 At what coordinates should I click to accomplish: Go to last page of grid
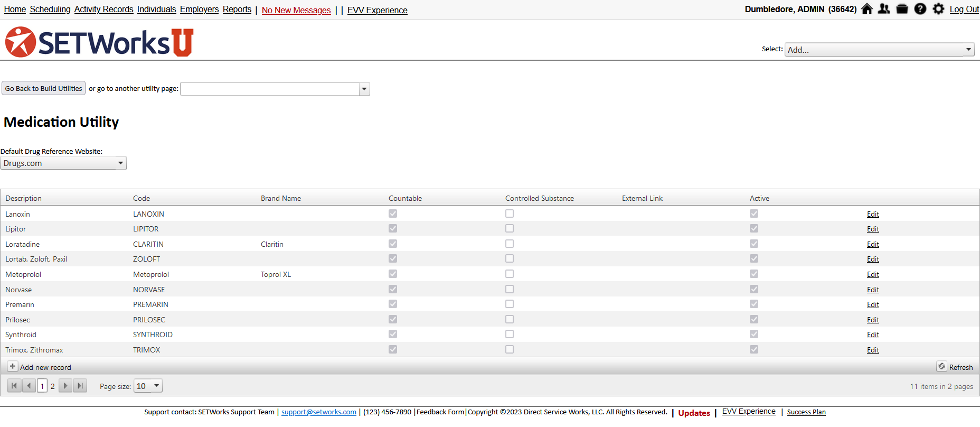click(80, 386)
